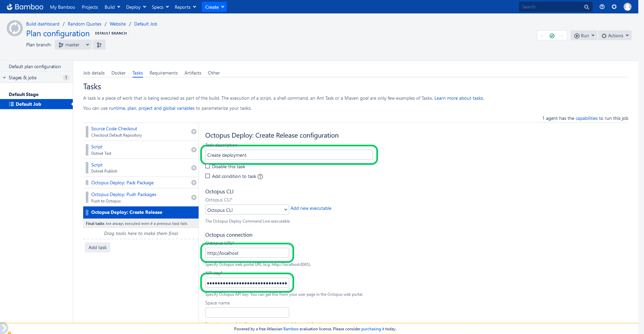Viewport: 644px width, 334px height.
Task: Open Projects menu item
Action: click(90, 7)
